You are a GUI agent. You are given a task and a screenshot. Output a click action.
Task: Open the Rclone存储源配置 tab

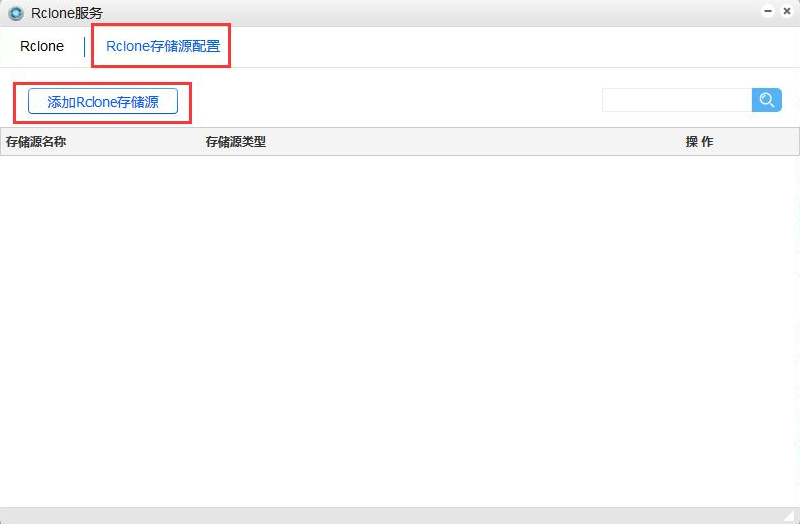click(163, 46)
